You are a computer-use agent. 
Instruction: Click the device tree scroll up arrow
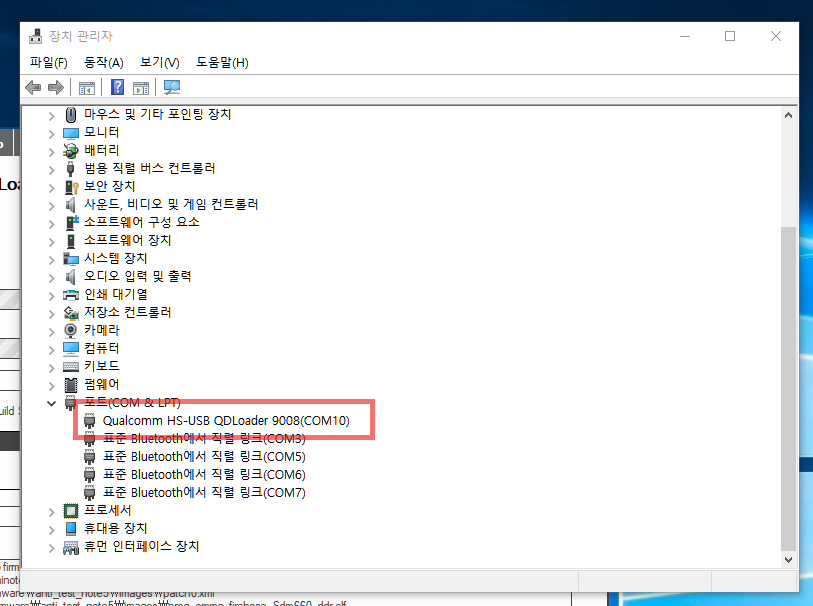[x=789, y=115]
